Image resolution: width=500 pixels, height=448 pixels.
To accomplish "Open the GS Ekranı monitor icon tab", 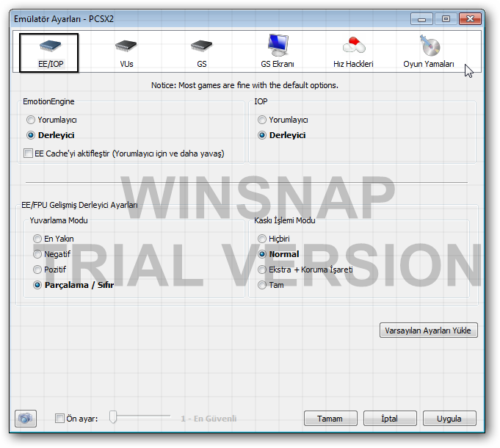I will 278,51.
